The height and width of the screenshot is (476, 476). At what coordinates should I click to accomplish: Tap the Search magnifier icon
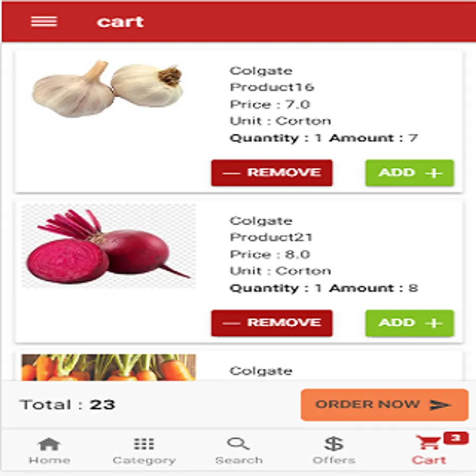pyautogui.click(x=239, y=444)
